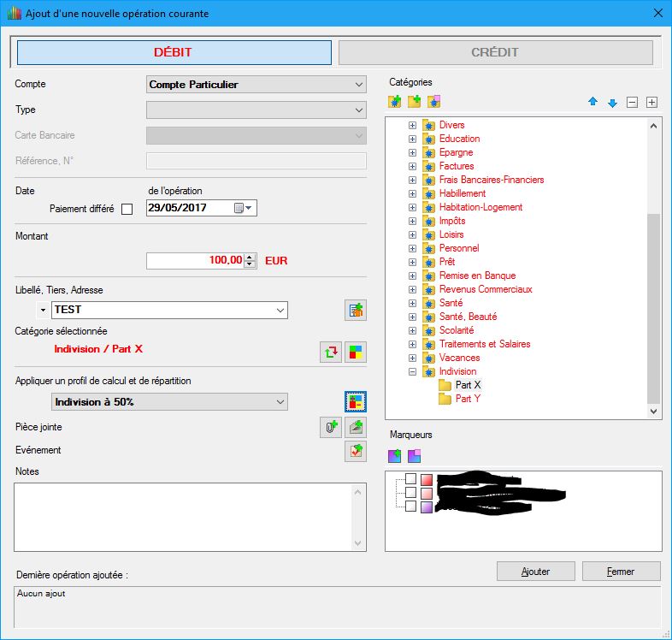
Task: Click the red-green swap arrows category icon
Action: tap(331, 351)
